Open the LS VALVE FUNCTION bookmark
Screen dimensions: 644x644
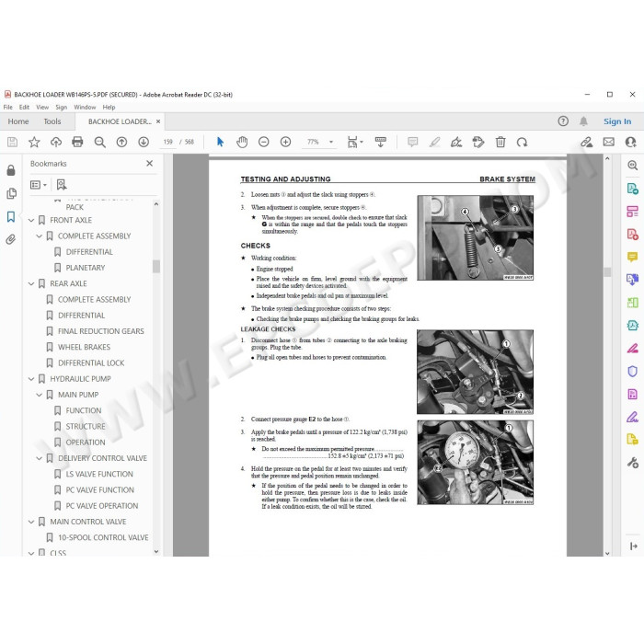[x=99, y=474]
